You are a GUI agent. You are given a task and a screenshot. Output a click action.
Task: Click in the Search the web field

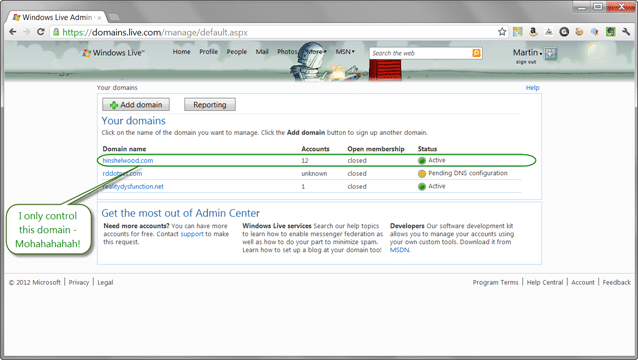[x=421, y=53]
